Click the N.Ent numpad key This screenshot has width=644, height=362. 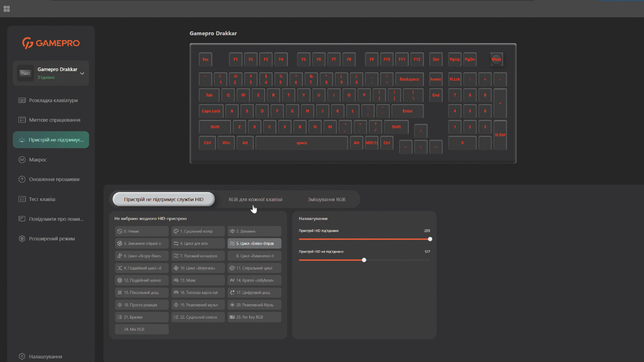(x=500, y=135)
